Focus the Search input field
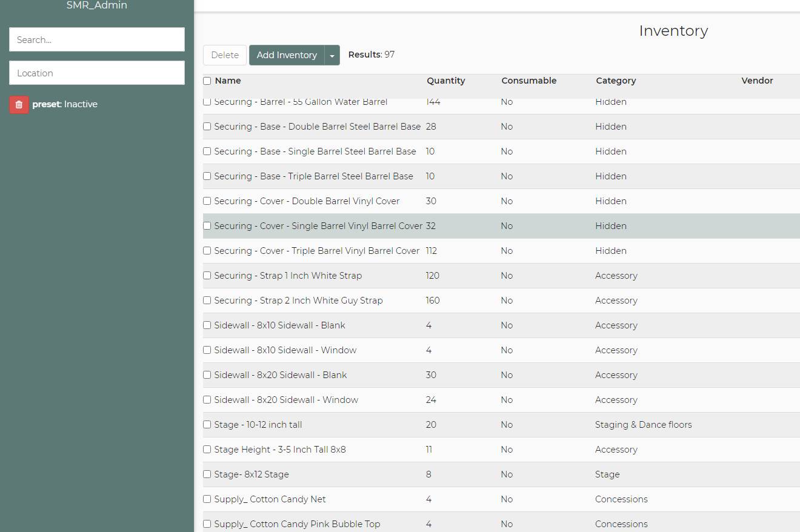 (x=97, y=39)
